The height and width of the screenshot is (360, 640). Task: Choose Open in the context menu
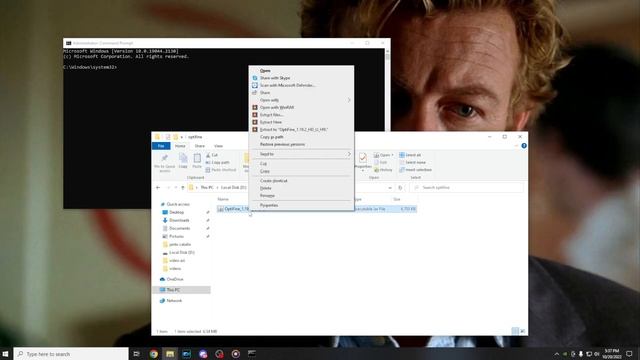[x=265, y=71]
